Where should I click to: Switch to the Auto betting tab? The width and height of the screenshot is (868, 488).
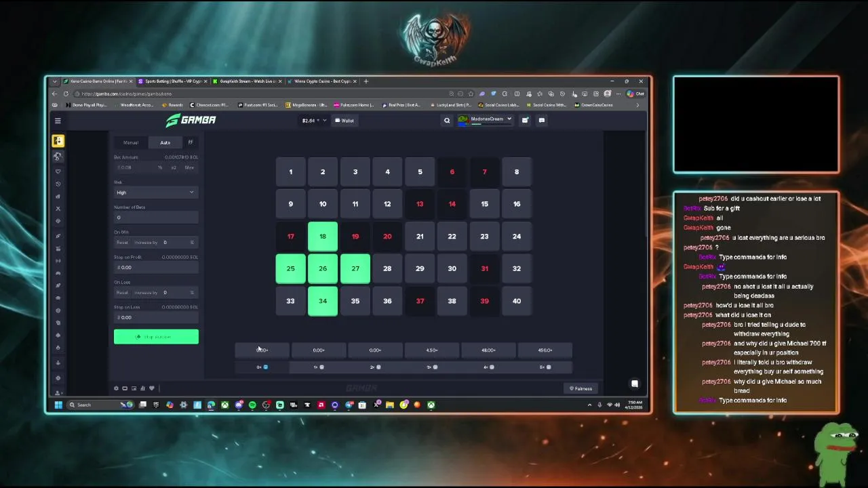(165, 142)
